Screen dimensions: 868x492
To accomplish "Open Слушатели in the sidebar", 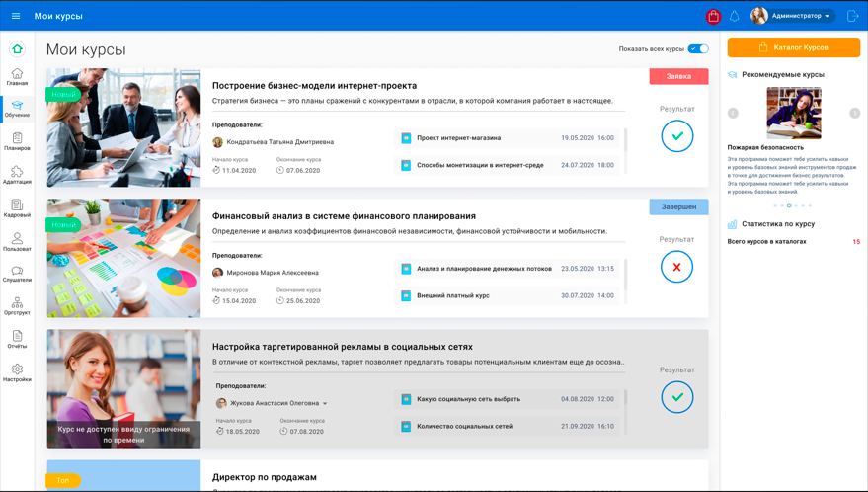I will pyautogui.click(x=17, y=275).
